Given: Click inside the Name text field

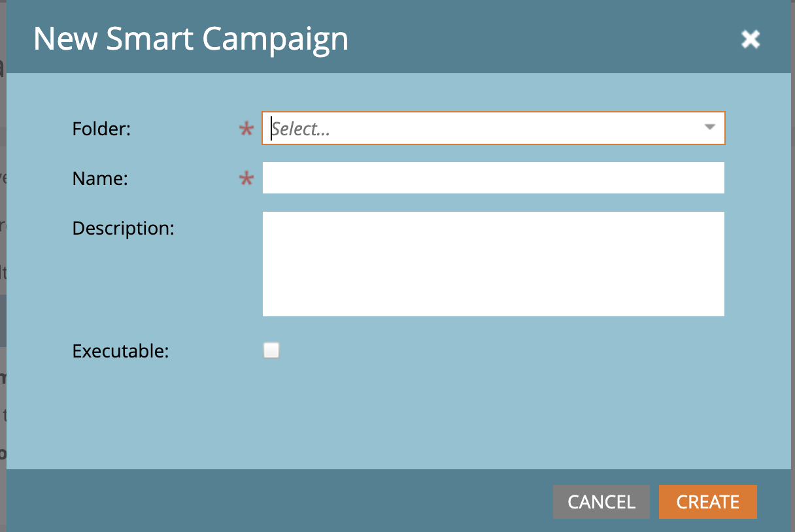Looking at the screenshot, I should click(494, 178).
